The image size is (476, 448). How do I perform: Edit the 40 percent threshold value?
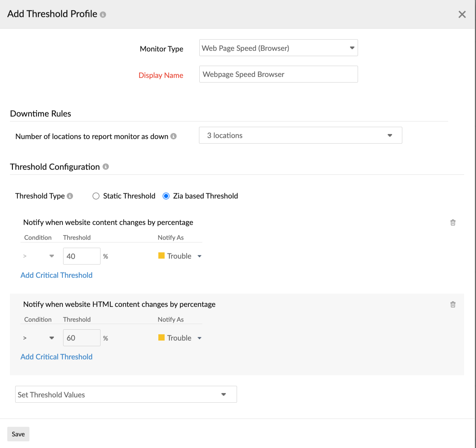81,256
